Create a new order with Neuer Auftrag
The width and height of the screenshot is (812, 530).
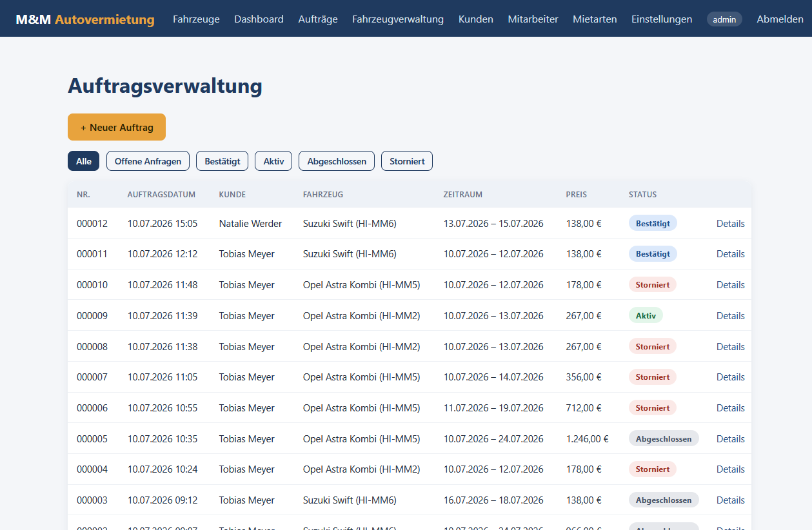click(117, 127)
